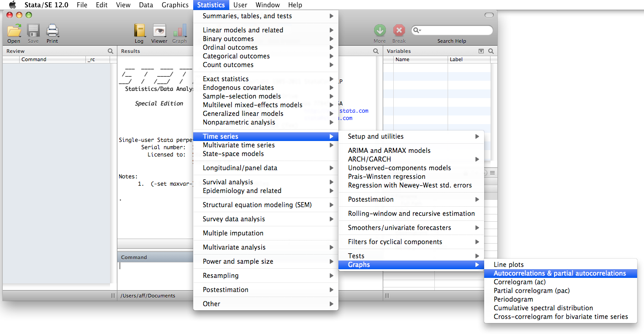Screen dimensions: 644x334
Task: Click the Print icon in toolbar
Action: coord(53,31)
